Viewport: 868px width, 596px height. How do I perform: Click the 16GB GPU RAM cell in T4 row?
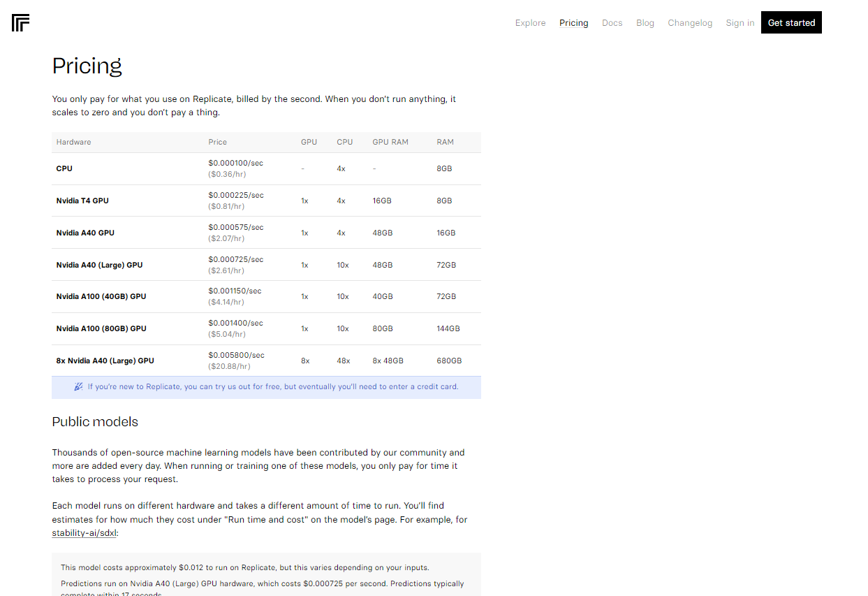pyautogui.click(x=382, y=201)
